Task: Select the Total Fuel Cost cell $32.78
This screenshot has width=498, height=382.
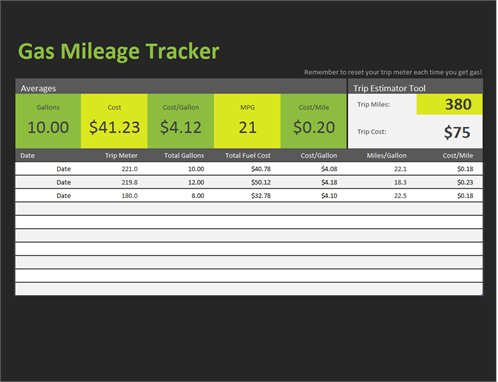Action: click(261, 196)
